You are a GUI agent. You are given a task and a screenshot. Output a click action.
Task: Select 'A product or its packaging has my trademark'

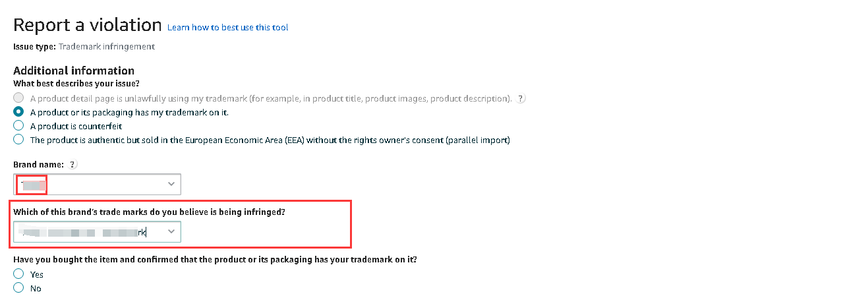tap(18, 112)
